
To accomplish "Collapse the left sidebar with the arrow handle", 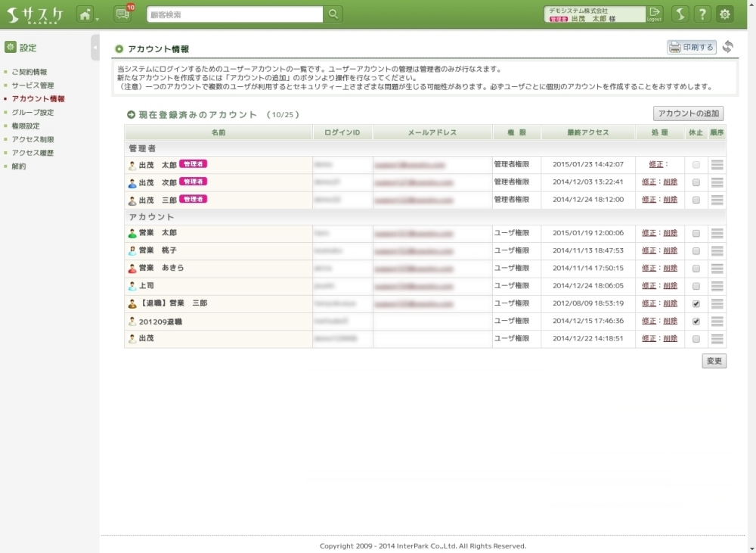I will click(94, 47).
